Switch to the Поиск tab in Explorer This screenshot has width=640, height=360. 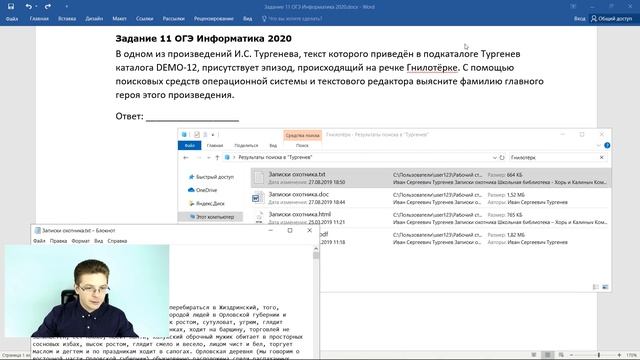click(302, 145)
